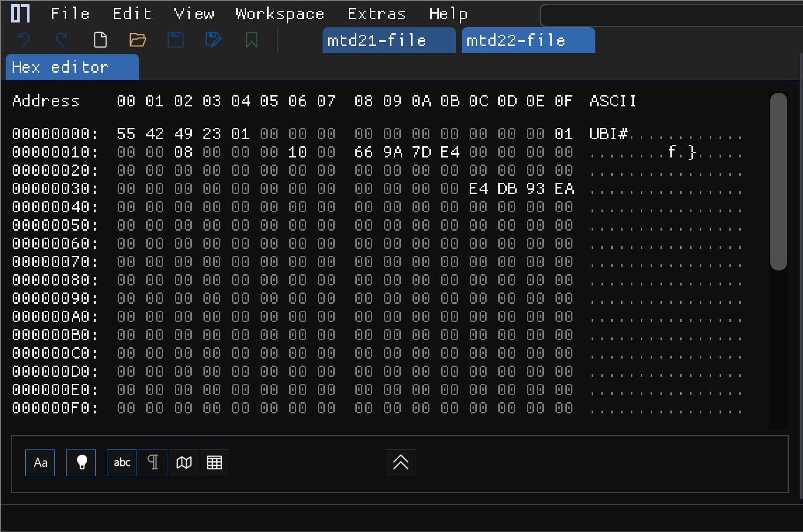
Task: Select byte 49 in the first row
Action: [183, 134]
